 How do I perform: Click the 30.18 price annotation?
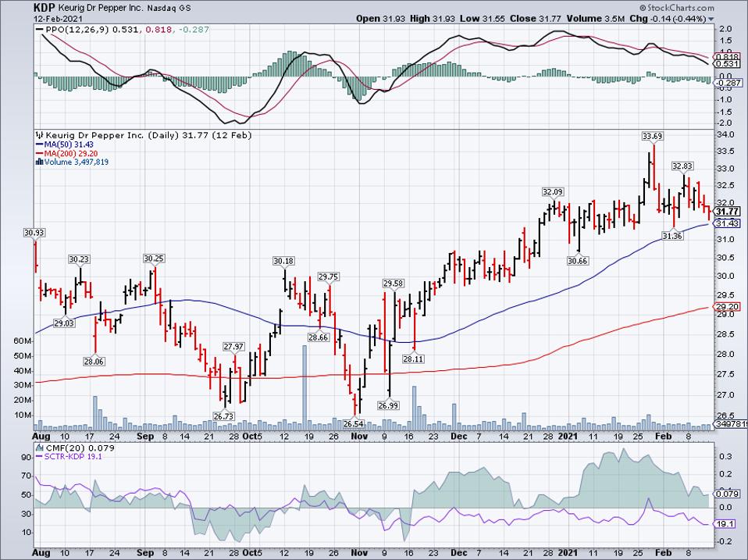pyautogui.click(x=283, y=261)
